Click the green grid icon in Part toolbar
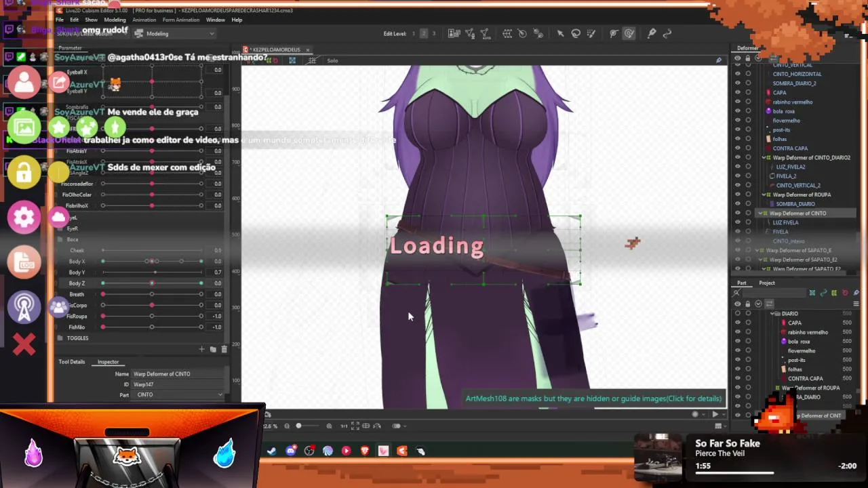This screenshot has height=488, width=868. coord(834,293)
